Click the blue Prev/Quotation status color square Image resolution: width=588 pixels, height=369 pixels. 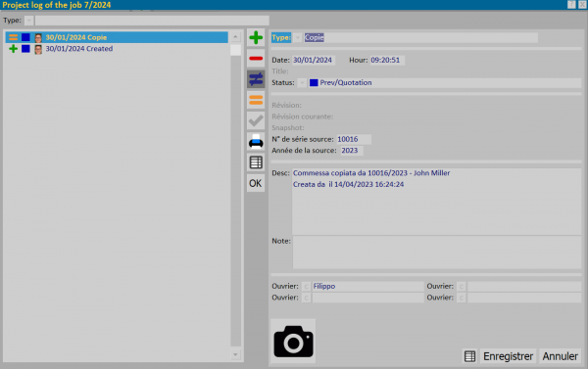(314, 83)
